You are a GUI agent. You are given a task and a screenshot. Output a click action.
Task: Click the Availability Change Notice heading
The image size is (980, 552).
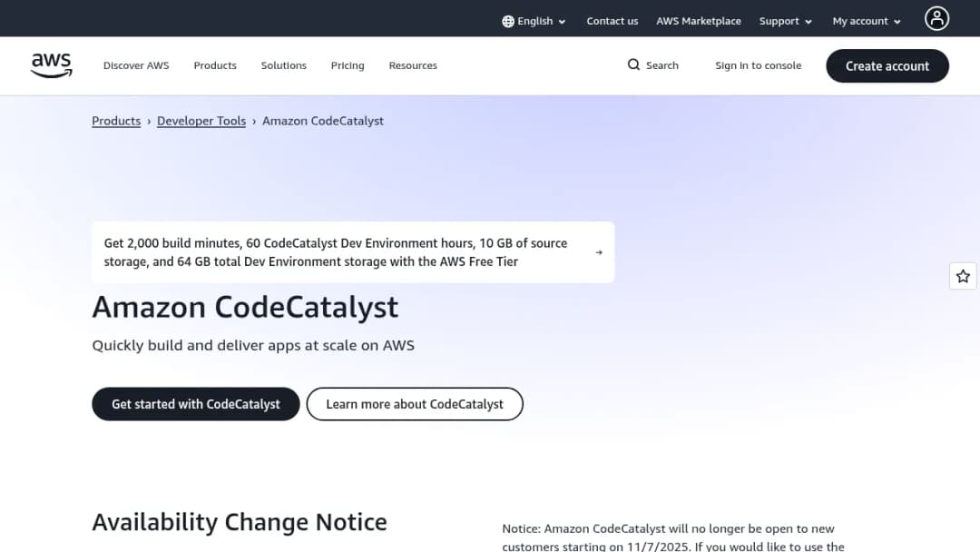240,522
